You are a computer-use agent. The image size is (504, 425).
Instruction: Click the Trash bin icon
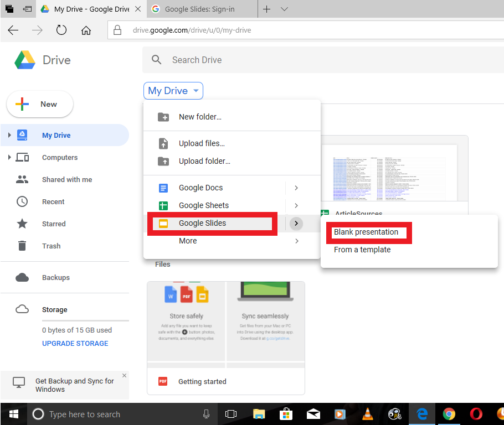point(22,246)
